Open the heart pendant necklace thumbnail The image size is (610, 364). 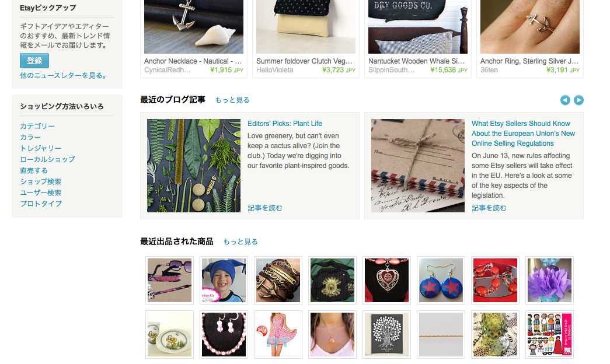point(386,281)
